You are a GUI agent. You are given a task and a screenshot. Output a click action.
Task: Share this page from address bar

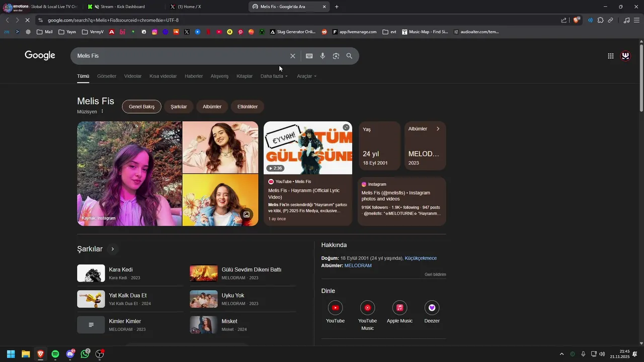click(x=564, y=20)
